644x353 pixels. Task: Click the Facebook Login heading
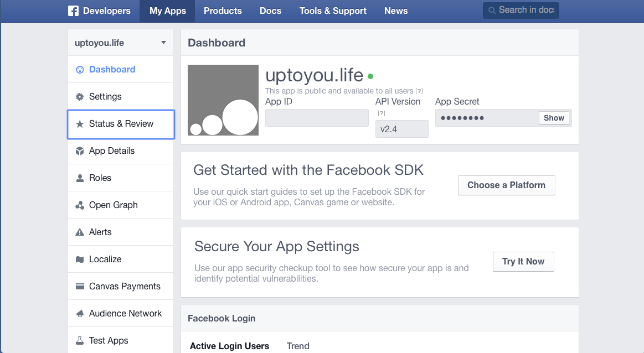(221, 319)
